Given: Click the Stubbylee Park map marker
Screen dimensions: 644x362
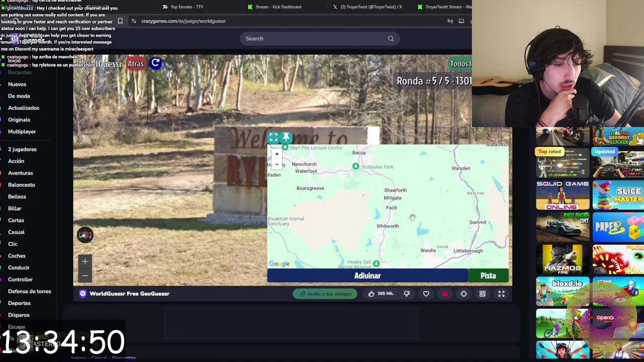Looking at the screenshot, I should (356, 166).
